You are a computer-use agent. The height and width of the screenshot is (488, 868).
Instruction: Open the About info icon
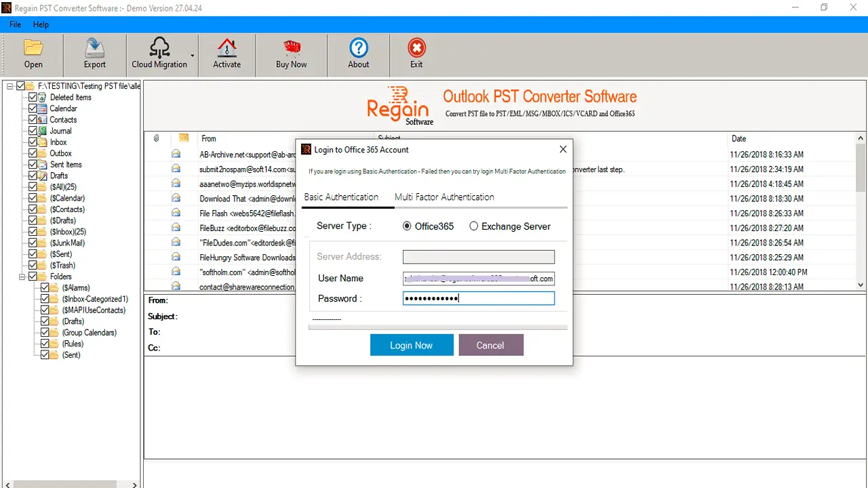tap(359, 48)
